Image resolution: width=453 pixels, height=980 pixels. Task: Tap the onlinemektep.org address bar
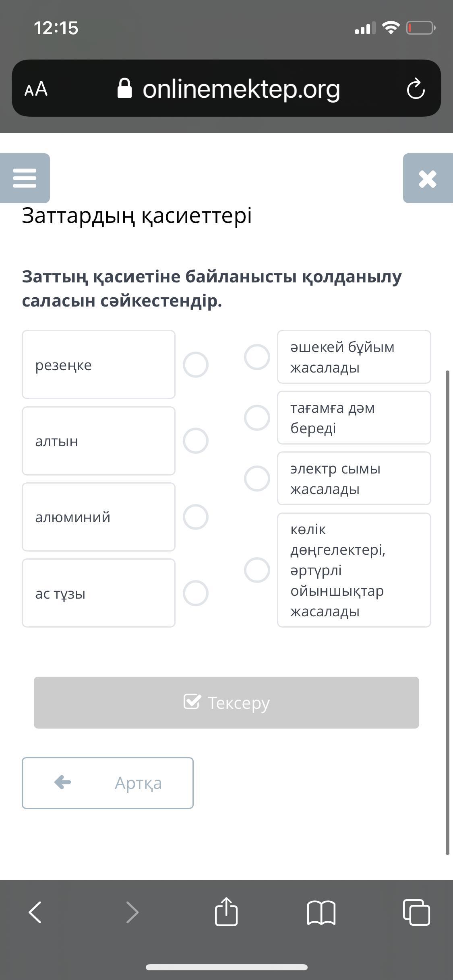pos(241,89)
